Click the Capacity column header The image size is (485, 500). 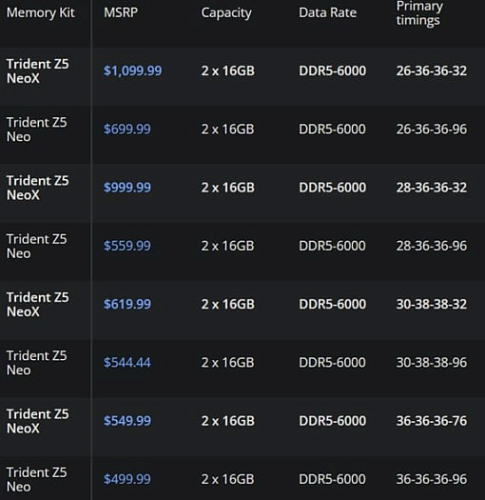pyautogui.click(x=226, y=13)
